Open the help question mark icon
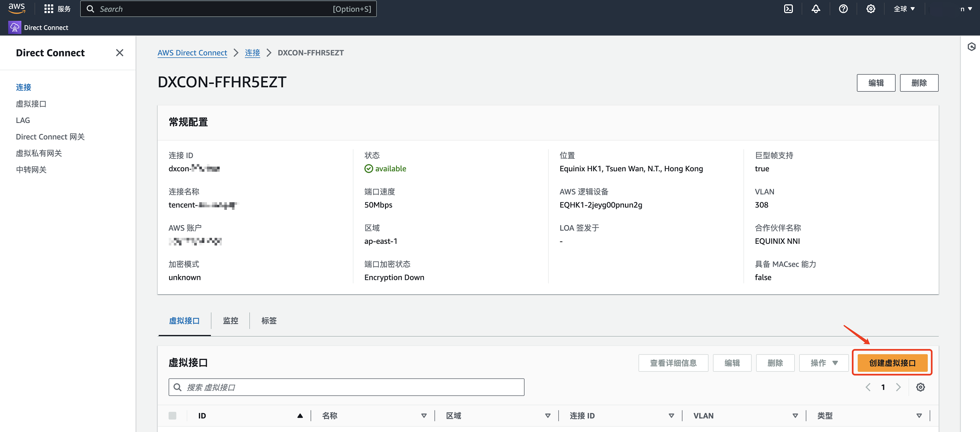This screenshot has height=432, width=980. coord(843,9)
